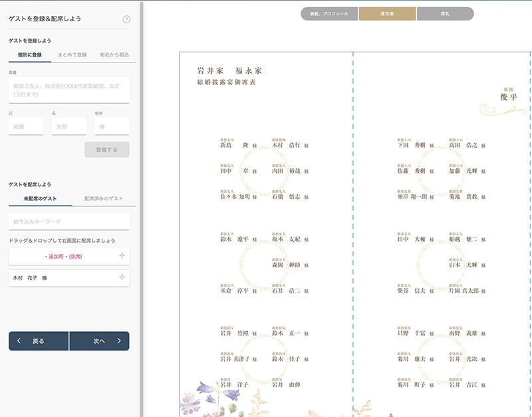Image resolution: width=532 pixels, height=417 pixels.
Task: Focus the 絞り込みキーワード filter field
Action: click(69, 221)
